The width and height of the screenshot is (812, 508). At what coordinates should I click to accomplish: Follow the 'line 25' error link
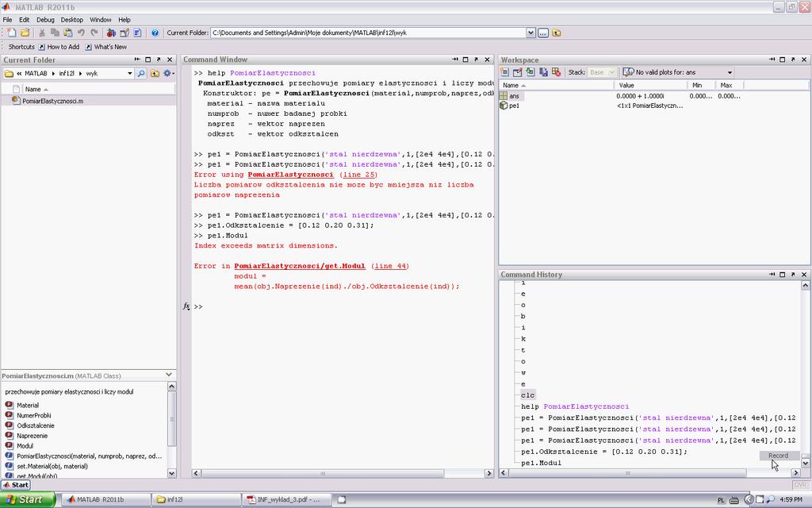[359, 175]
